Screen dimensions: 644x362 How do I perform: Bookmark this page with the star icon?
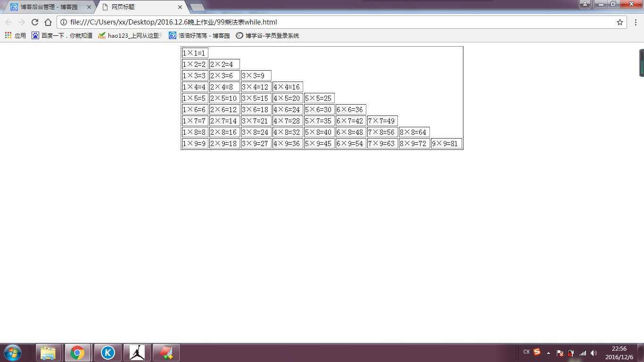point(620,22)
